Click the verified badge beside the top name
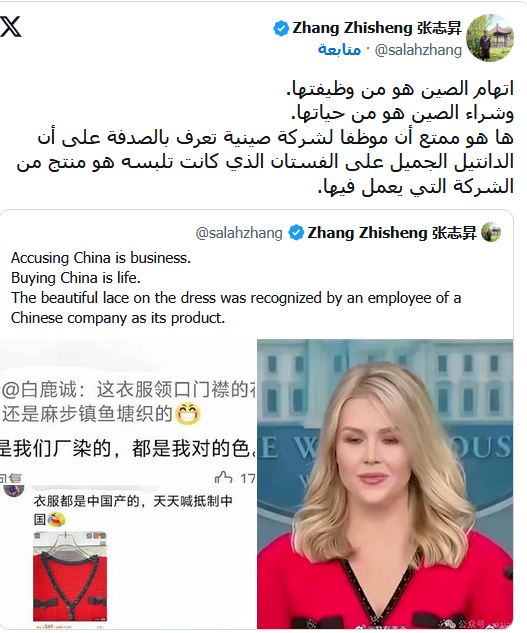This screenshot has width=527, height=633. tap(281, 29)
